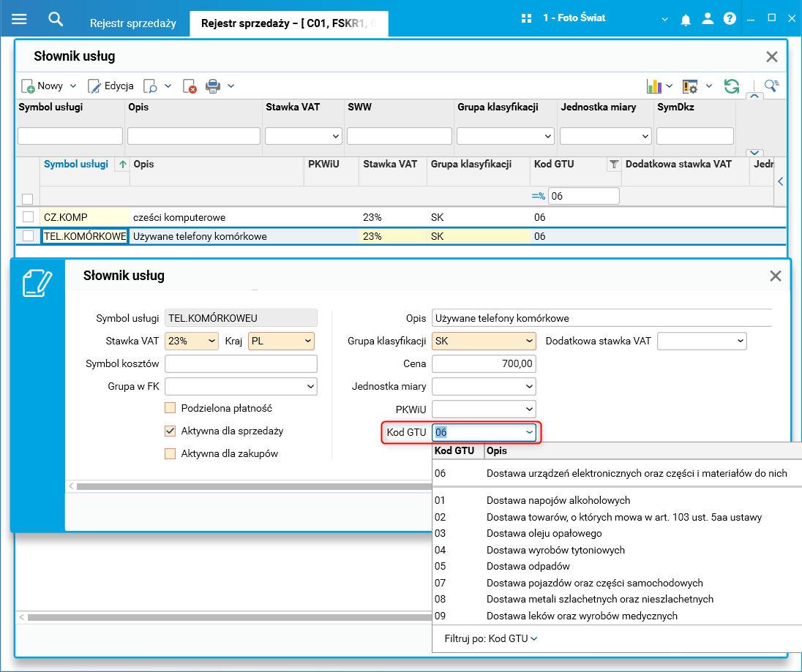This screenshot has width=802, height=672.
Task: Click the help question mark icon
Action: coord(729,19)
